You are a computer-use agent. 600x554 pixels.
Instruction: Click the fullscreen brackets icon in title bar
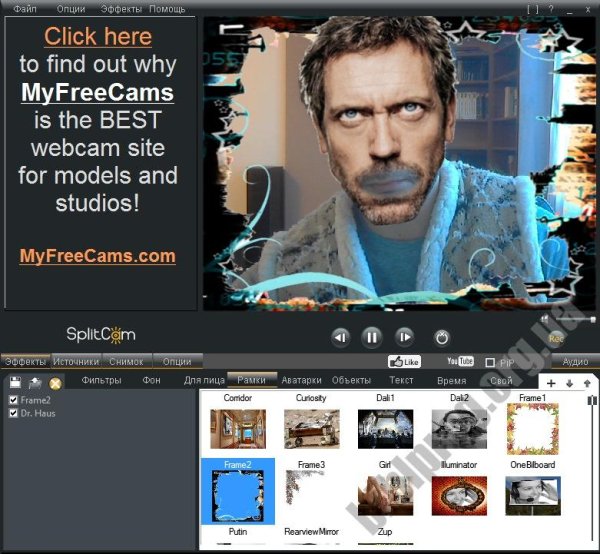tap(533, 9)
